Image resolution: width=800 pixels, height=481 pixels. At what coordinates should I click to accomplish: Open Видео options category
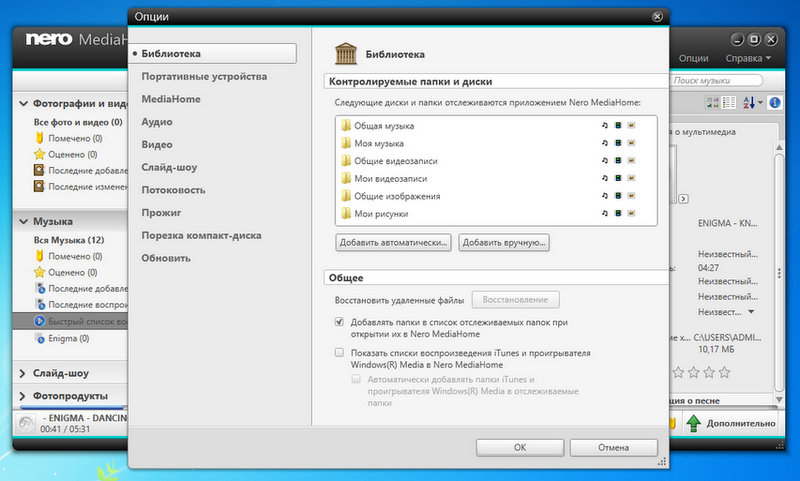pos(157,144)
